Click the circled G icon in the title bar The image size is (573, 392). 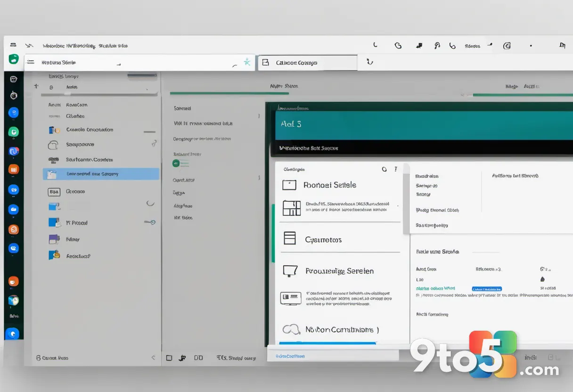pos(507,46)
